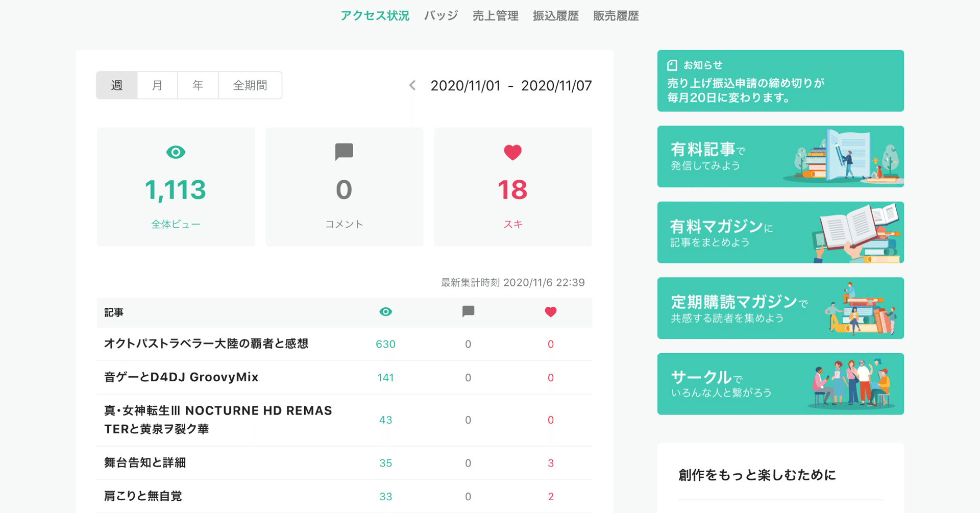Image resolution: width=980 pixels, height=513 pixels.
Task: Select the 月 period toggle
Action: pos(157,85)
